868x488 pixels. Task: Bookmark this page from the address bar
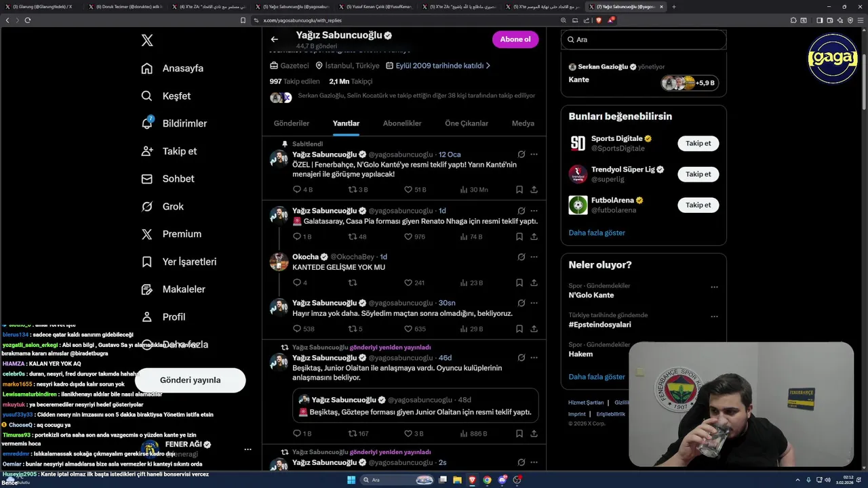tap(243, 20)
